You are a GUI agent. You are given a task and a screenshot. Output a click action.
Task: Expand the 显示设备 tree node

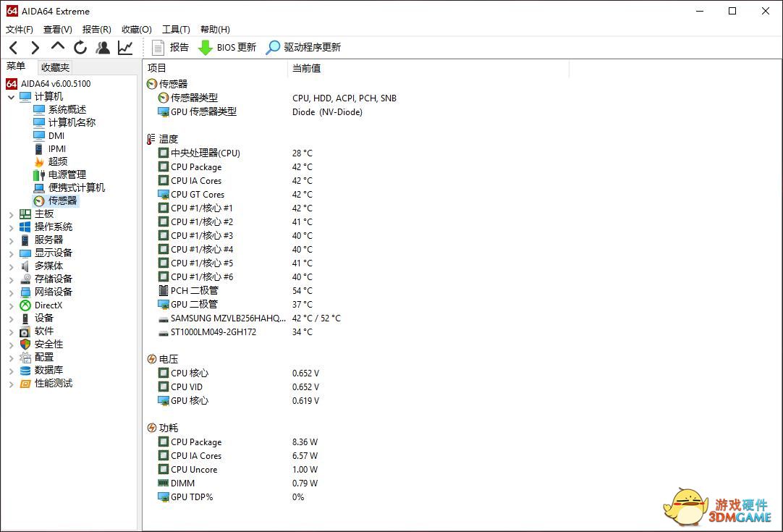(x=11, y=253)
